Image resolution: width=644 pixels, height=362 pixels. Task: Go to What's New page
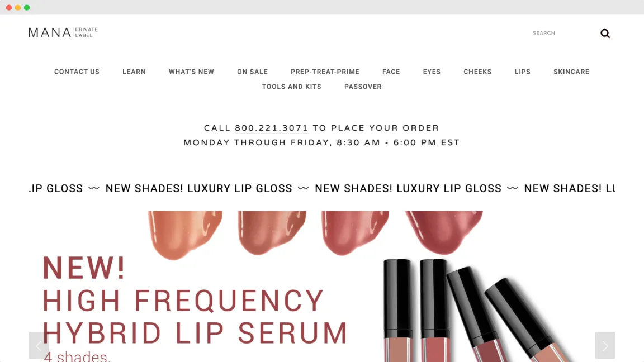tap(191, 72)
